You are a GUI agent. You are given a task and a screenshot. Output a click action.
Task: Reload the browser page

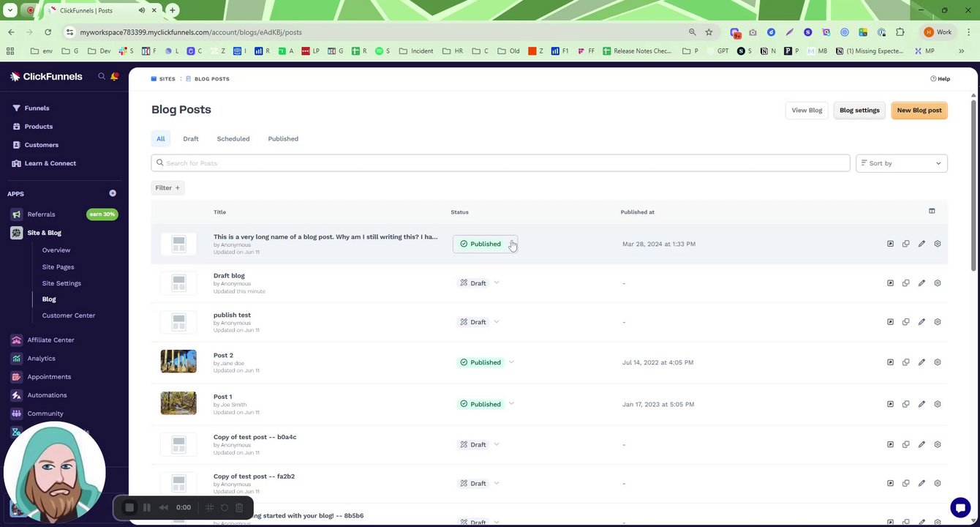(x=48, y=32)
